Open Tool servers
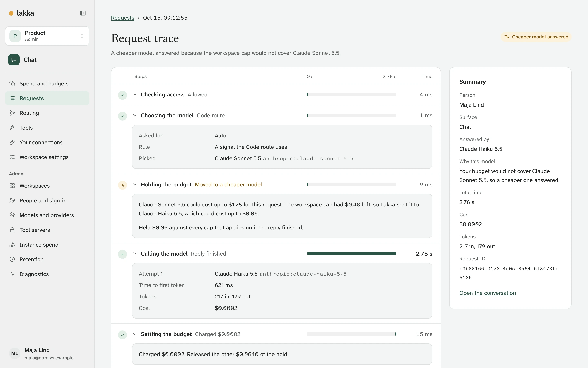 [x=47, y=230]
